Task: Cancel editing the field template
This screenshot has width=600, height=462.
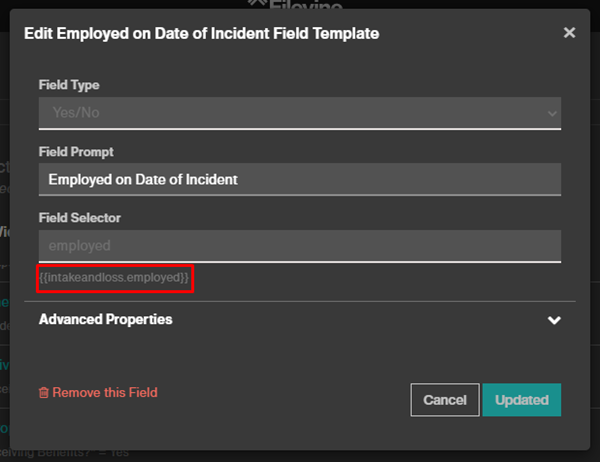Action: coord(445,400)
